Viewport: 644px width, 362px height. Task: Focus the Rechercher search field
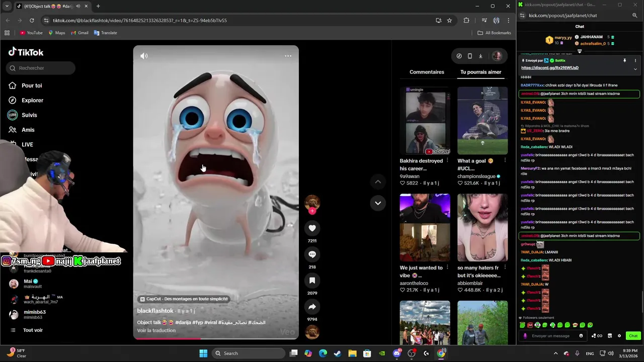click(41, 68)
